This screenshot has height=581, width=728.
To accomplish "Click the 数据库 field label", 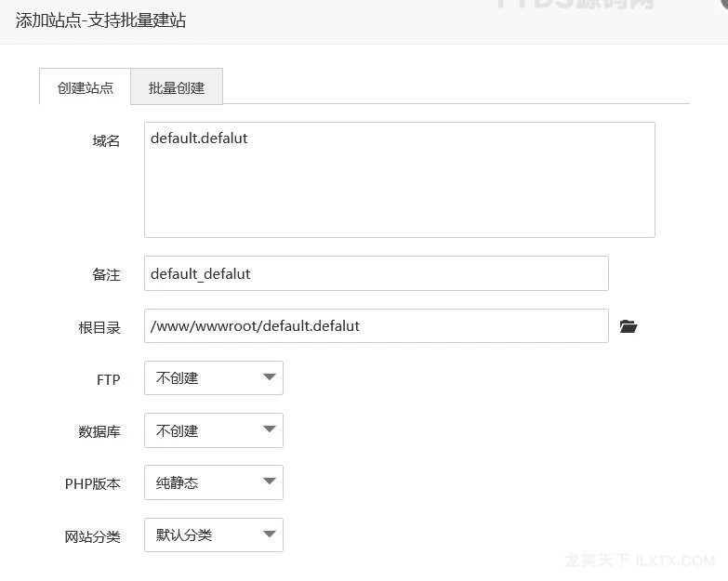I will [x=99, y=432].
